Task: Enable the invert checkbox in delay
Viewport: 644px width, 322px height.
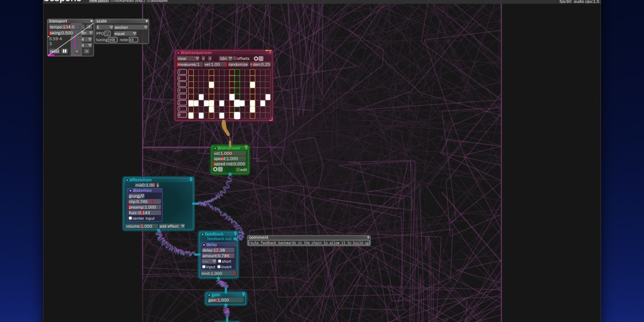Action: 219,267
